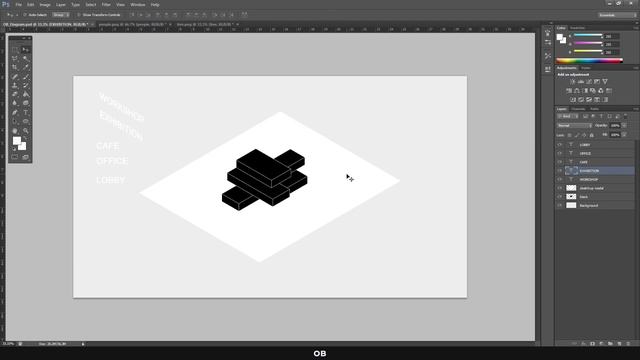Select the Lasso tool
Viewport: 640px width, 360px height.
coord(15,58)
